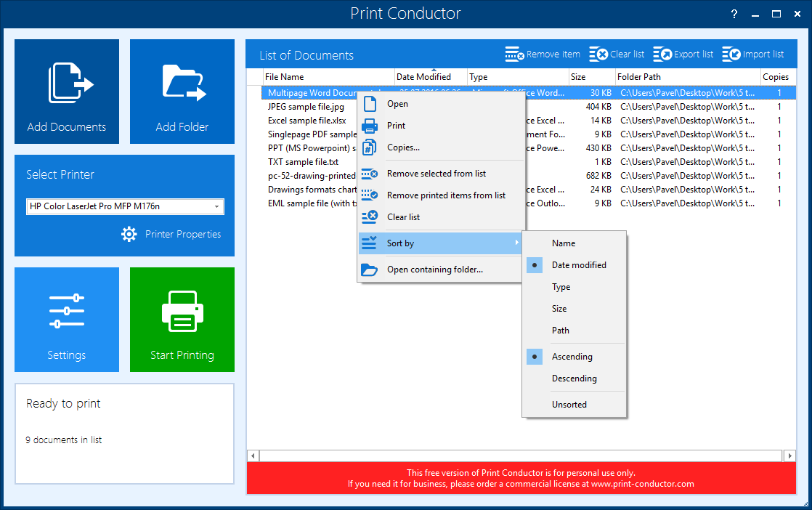Screen dimensions: 812x510
Task: Choose Open containing folder... menu entry
Action: click(441, 270)
